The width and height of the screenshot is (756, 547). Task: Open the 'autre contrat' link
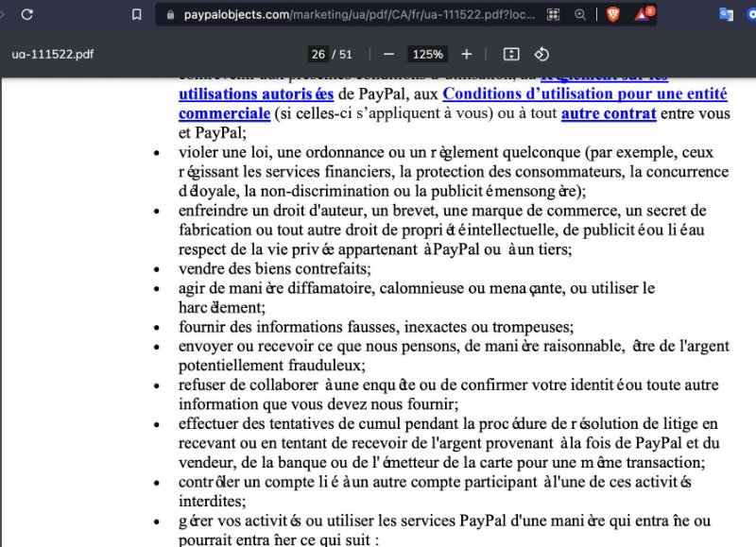(609, 113)
